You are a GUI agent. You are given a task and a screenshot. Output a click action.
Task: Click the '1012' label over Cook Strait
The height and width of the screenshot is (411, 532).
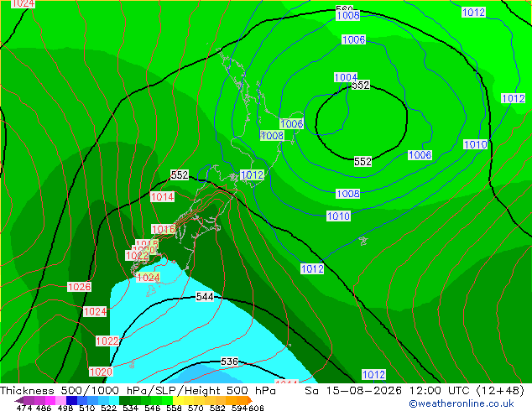click(x=252, y=175)
